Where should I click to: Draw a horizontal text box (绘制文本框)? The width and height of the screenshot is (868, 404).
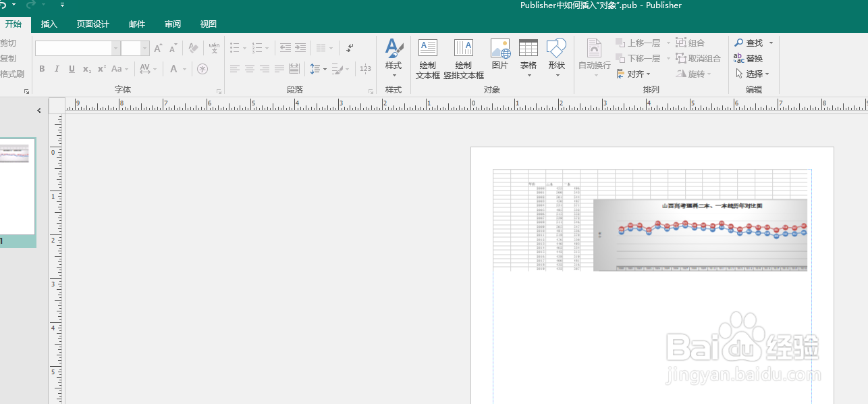(x=428, y=59)
